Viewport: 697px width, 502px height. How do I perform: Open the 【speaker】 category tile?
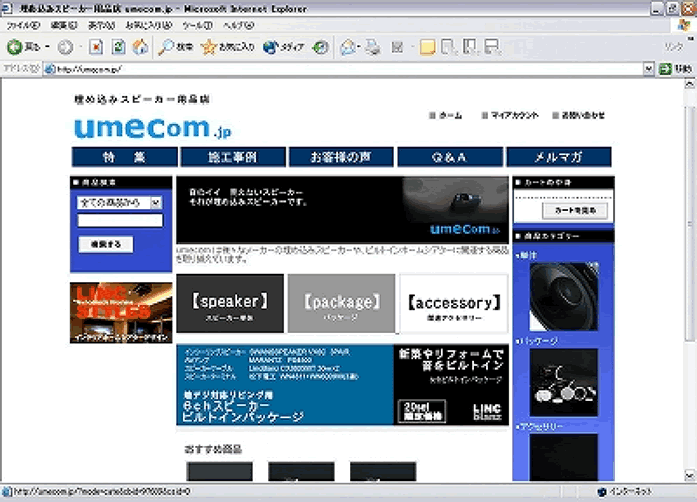pyautogui.click(x=229, y=303)
